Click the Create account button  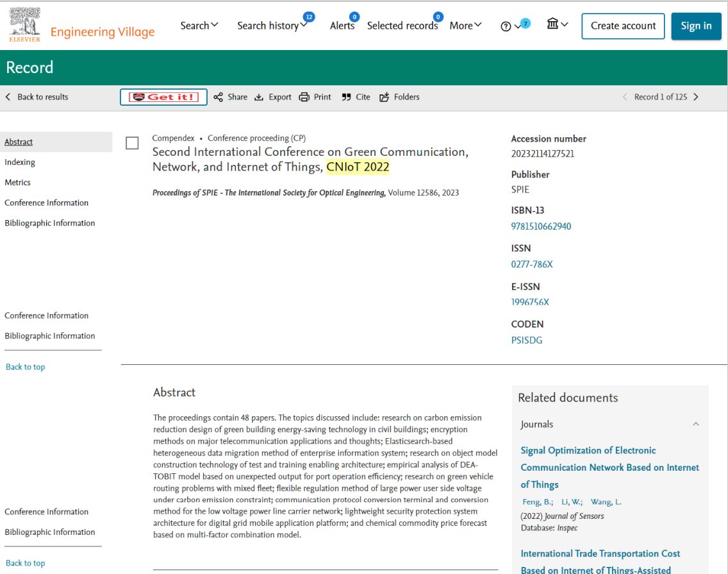(x=623, y=26)
